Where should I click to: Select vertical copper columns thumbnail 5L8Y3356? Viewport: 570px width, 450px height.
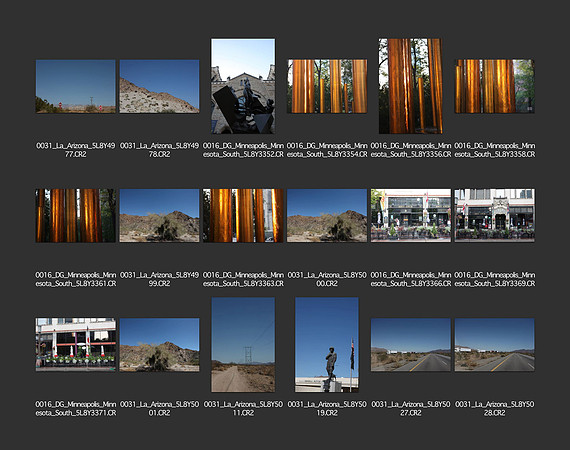click(411, 86)
